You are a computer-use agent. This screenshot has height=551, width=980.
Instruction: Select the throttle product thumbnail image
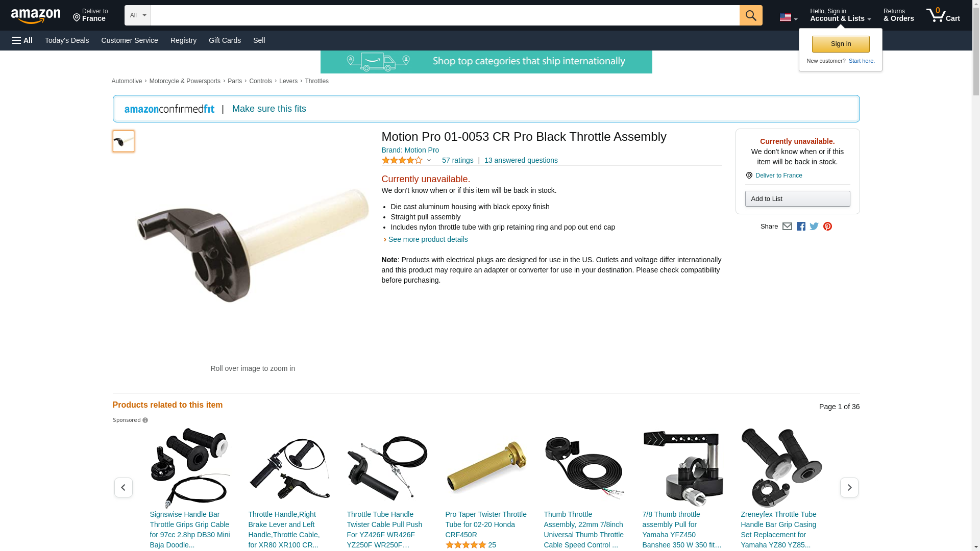(x=123, y=141)
